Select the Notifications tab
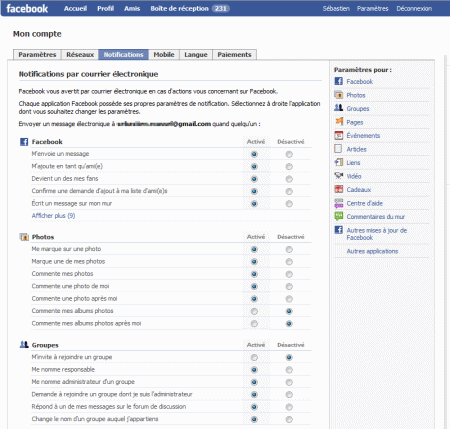450x429 pixels. (x=123, y=54)
